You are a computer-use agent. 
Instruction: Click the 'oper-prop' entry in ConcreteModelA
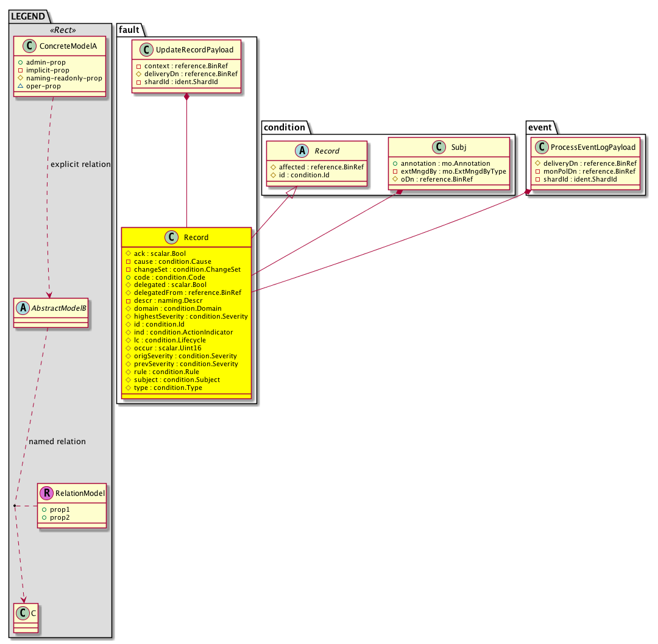coord(43,86)
